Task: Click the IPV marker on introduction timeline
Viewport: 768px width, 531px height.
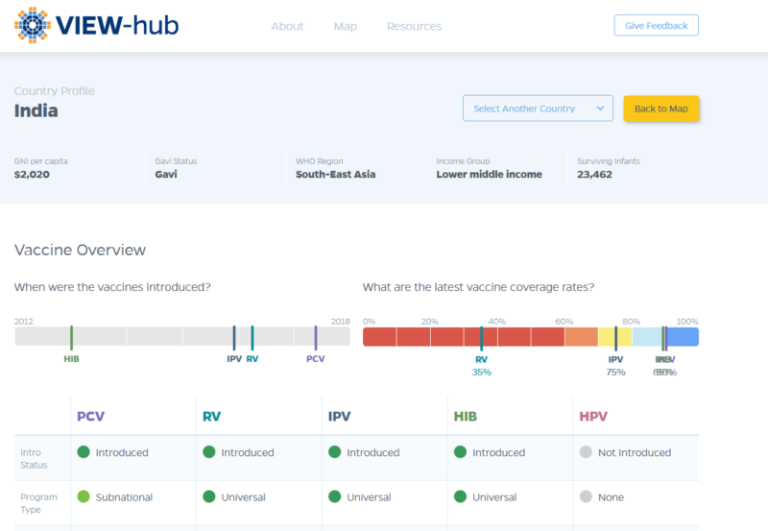Action: (x=234, y=338)
